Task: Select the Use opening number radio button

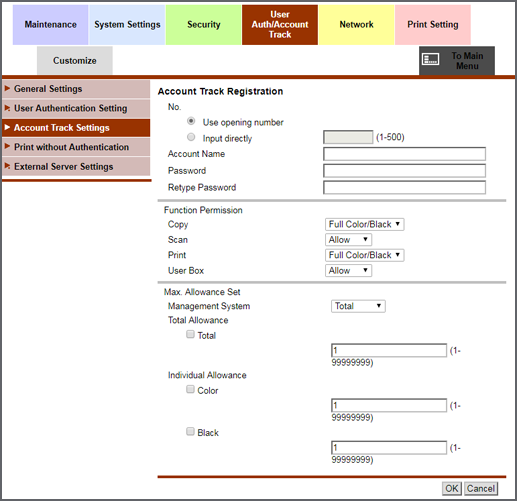Action: pyautogui.click(x=191, y=121)
